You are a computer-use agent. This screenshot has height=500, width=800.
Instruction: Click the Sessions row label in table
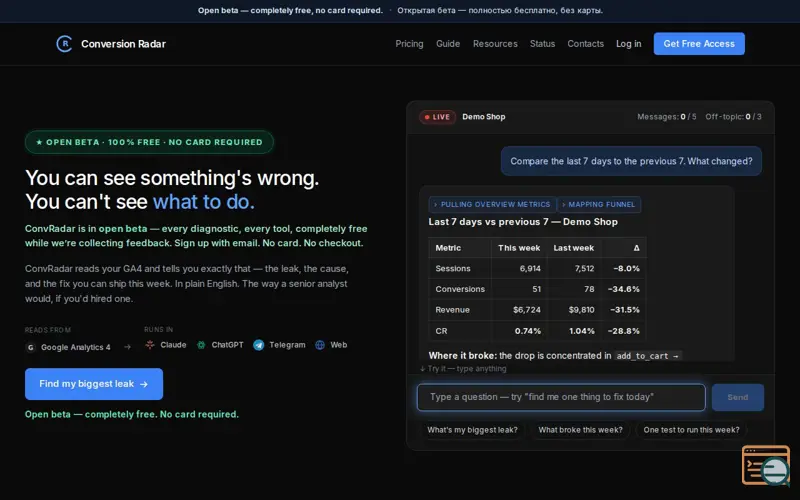[x=453, y=268]
